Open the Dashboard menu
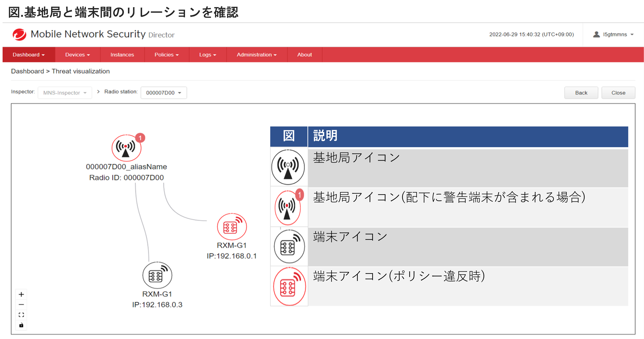644x339 pixels. coord(29,55)
